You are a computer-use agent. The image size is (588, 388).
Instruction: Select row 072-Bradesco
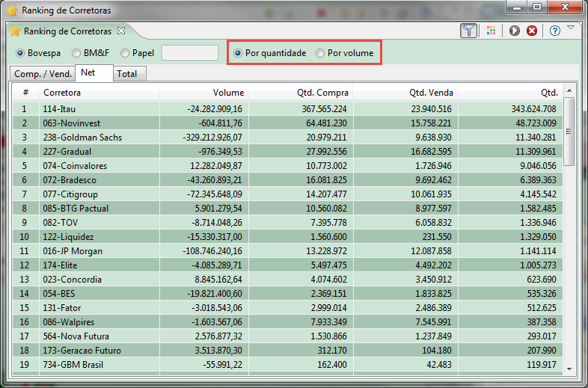point(287,180)
